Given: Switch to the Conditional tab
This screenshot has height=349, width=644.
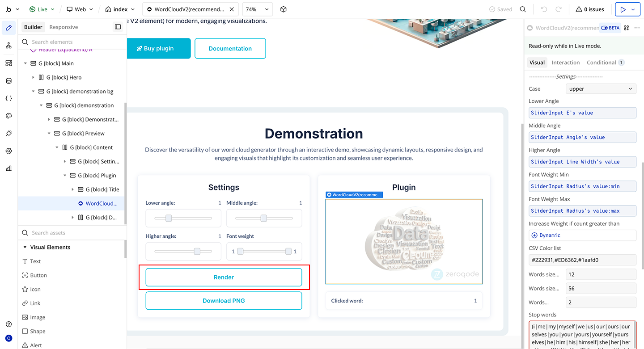Looking at the screenshot, I should point(606,63).
